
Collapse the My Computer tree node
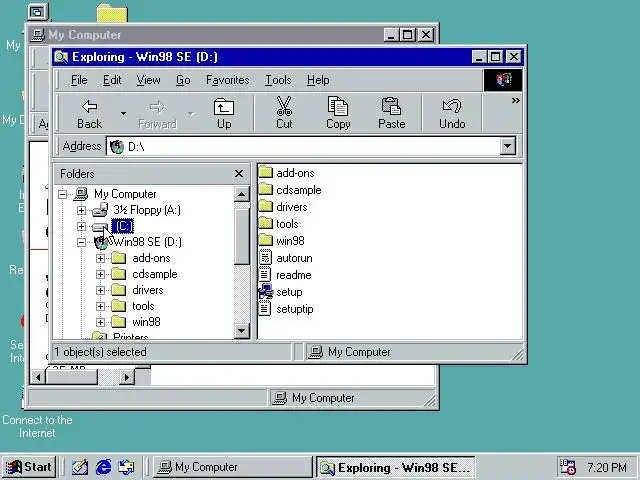coord(62,194)
